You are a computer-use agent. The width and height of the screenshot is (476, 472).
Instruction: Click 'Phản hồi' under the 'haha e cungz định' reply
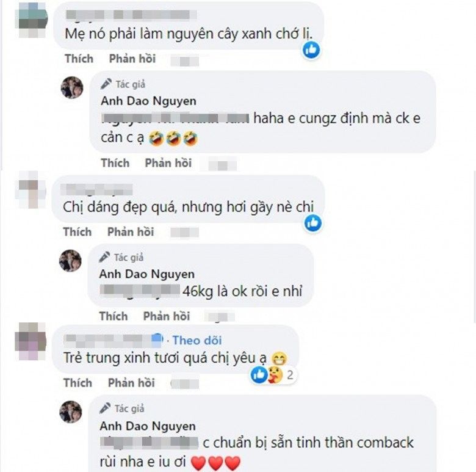[x=168, y=163]
